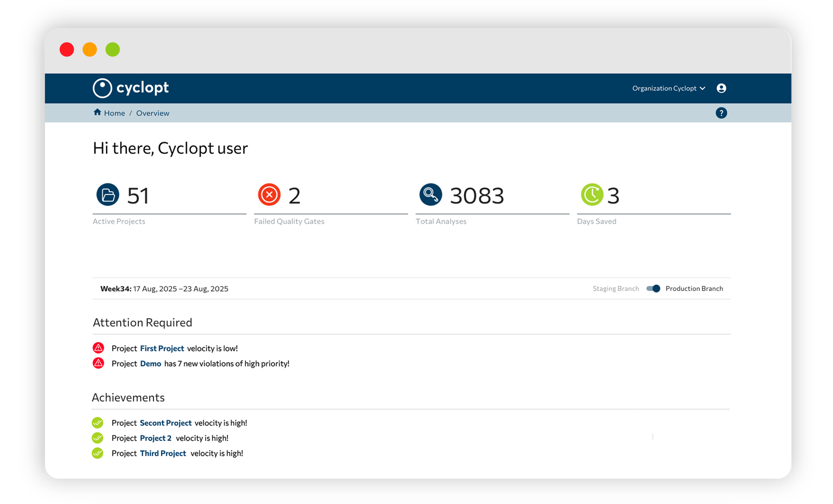
Task: Open the Demo project link
Action: (x=150, y=364)
